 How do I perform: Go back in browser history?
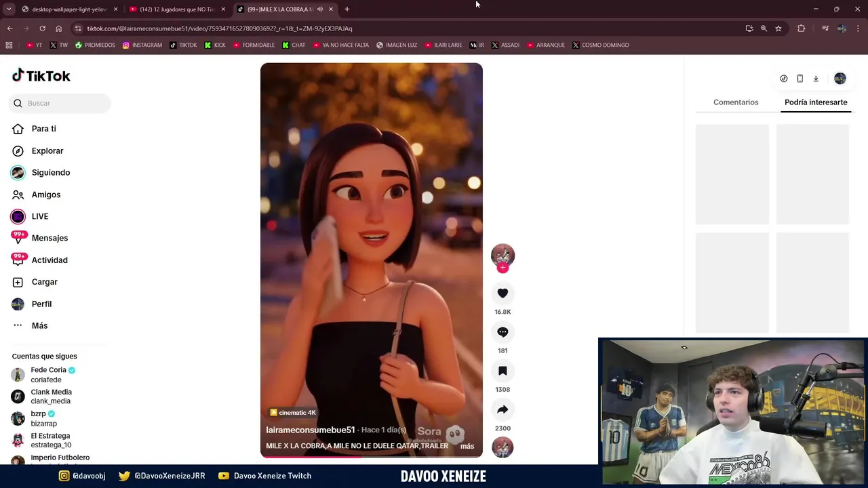tap(9, 28)
